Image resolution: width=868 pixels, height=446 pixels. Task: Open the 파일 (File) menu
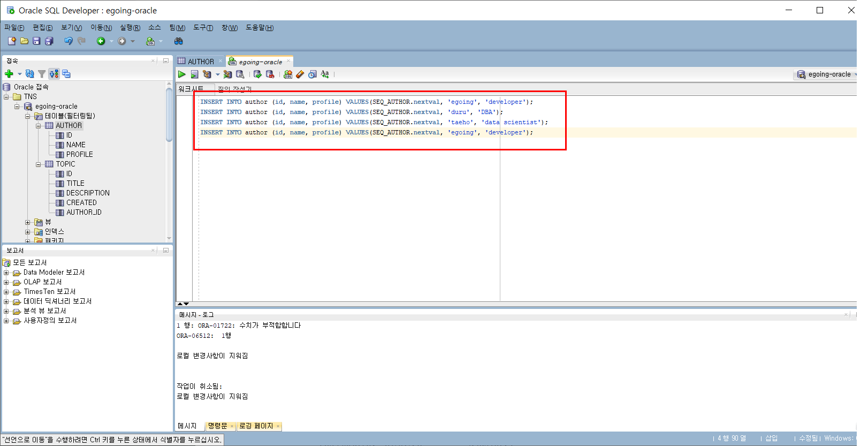coord(14,28)
